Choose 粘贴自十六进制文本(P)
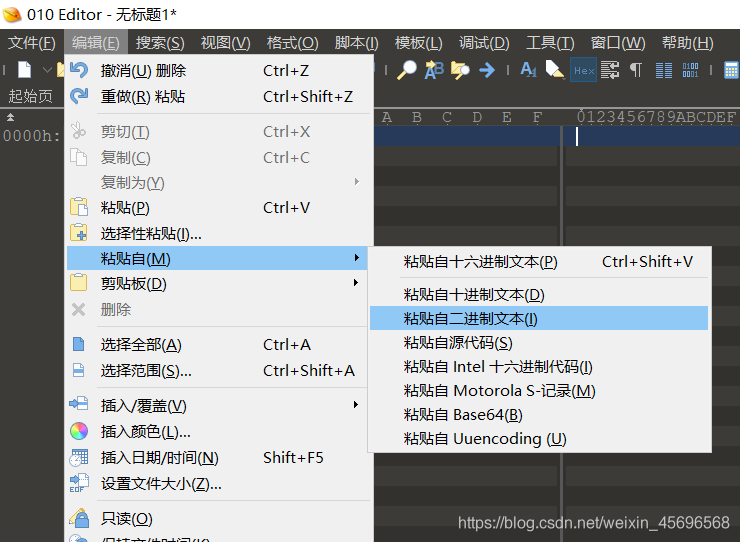Screen dimensions: 740x542 [x=539, y=262]
